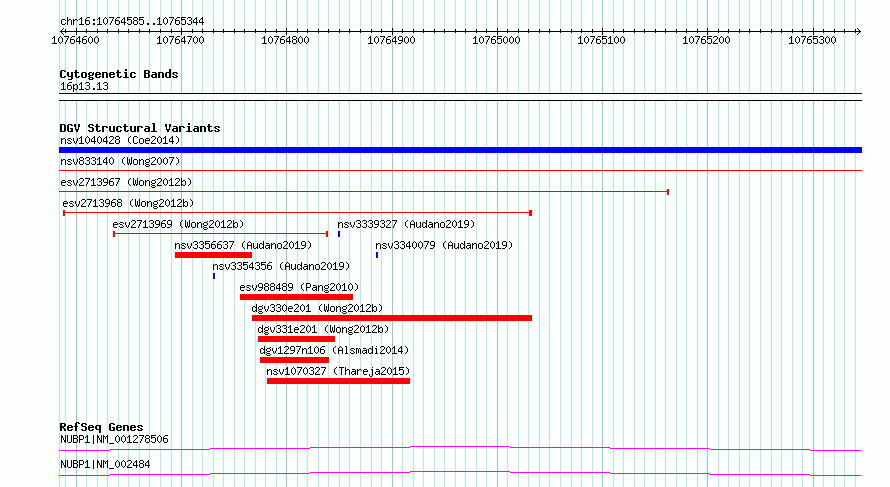Click the dgv331e201 (Wong2012b) label
Image resolution: width=890 pixels, height=487 pixels.
click(323, 329)
